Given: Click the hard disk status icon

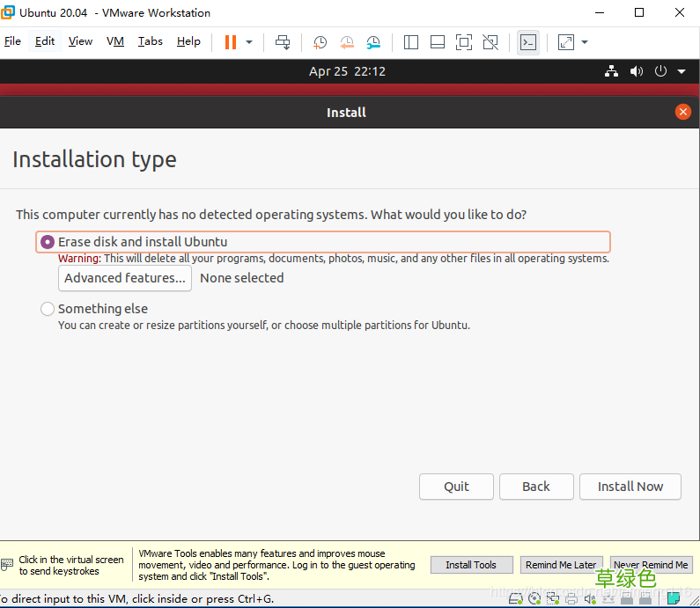Looking at the screenshot, I should tap(516, 598).
